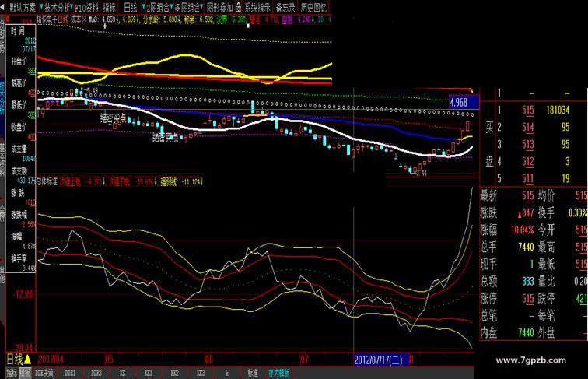Click the 收盘价 label in info panel
The height and width of the screenshot is (379, 588).
pos(19,127)
